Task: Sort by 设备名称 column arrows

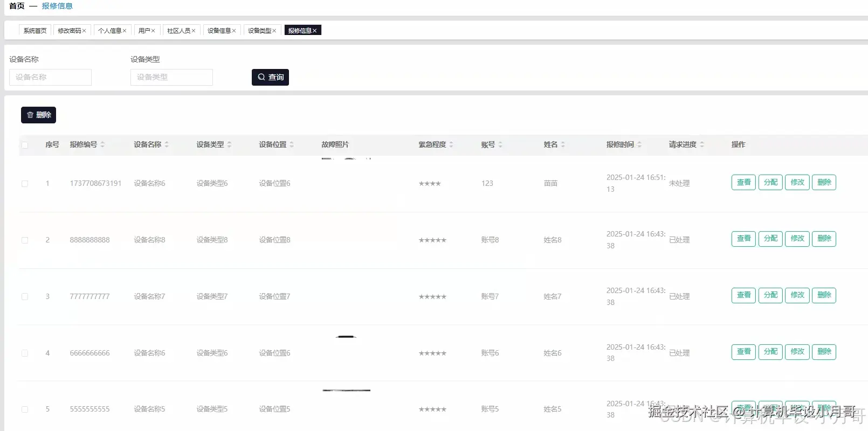Action: (x=167, y=144)
